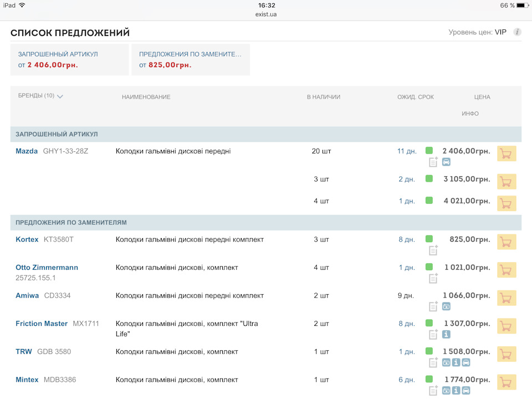The image size is (532, 399).
Task: Click the 11 дн. delivery term link
Action: click(x=407, y=151)
